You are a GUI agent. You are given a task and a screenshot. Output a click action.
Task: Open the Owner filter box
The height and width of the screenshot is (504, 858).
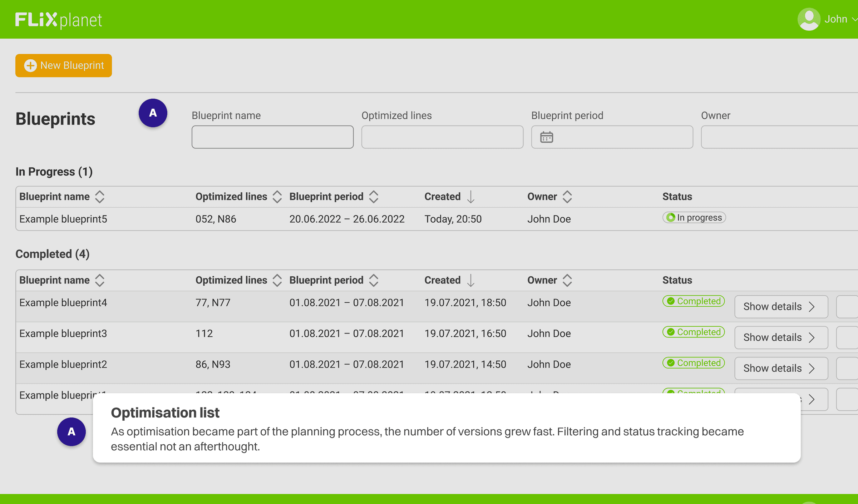(779, 137)
